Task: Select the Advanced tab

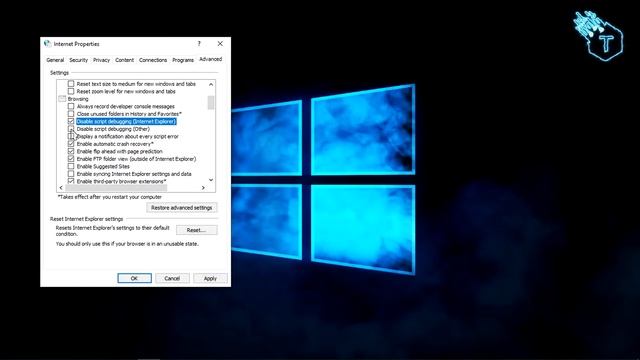Action: (x=211, y=59)
